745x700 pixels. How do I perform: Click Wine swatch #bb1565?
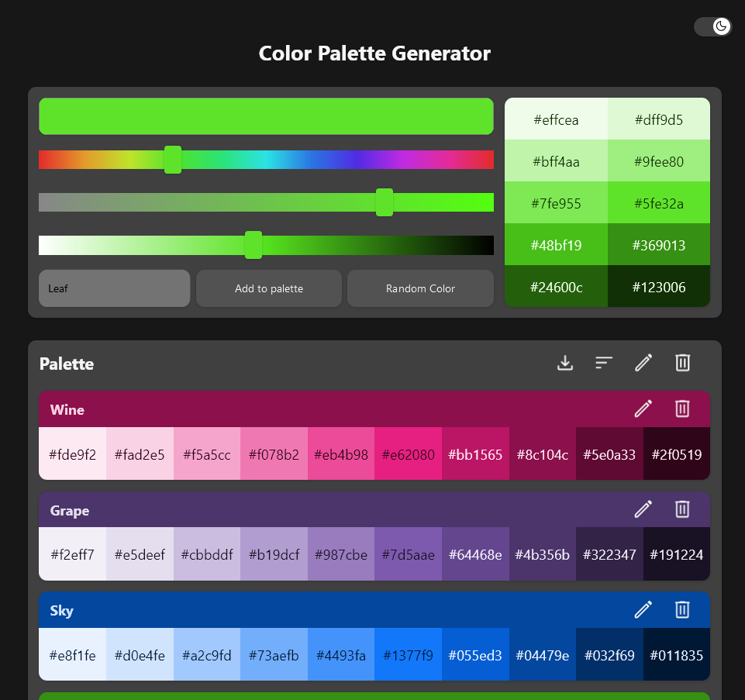tap(475, 453)
